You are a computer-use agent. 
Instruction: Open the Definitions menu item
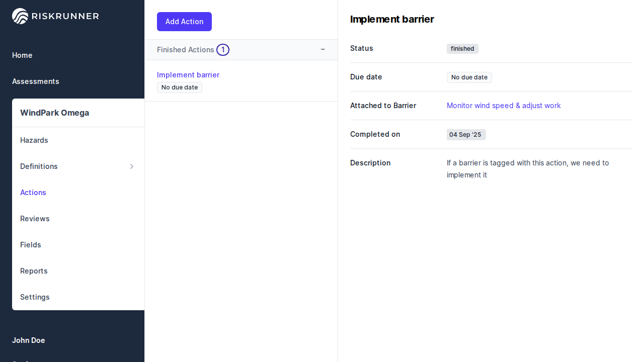[x=39, y=166]
